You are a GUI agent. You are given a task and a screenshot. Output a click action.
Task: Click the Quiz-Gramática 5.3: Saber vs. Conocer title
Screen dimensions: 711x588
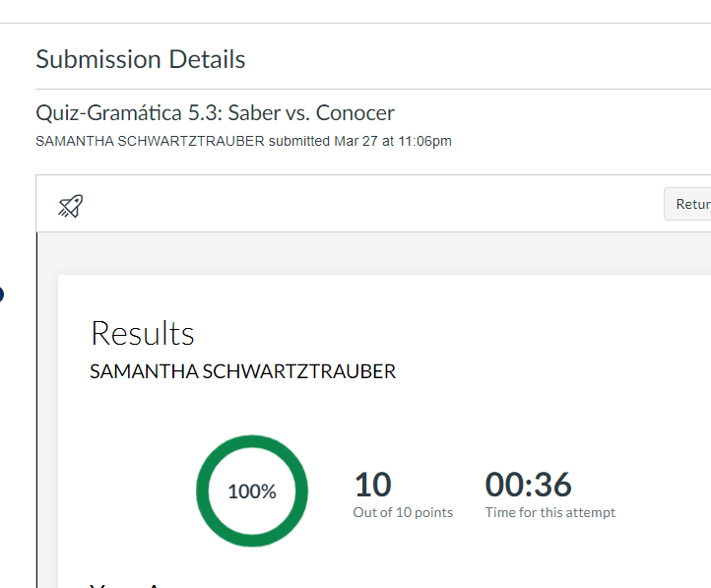215,113
